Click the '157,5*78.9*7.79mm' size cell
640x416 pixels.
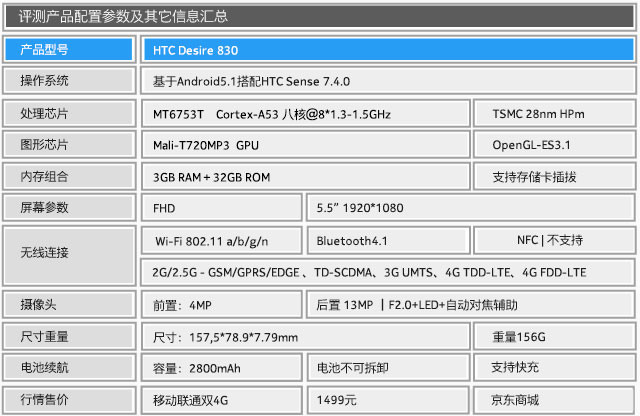click(306, 336)
